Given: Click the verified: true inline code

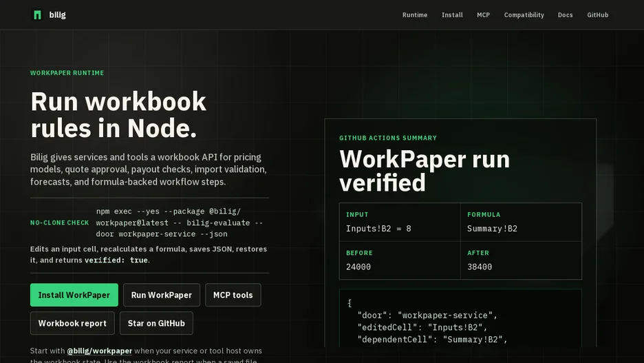Looking at the screenshot, I should point(116,260).
